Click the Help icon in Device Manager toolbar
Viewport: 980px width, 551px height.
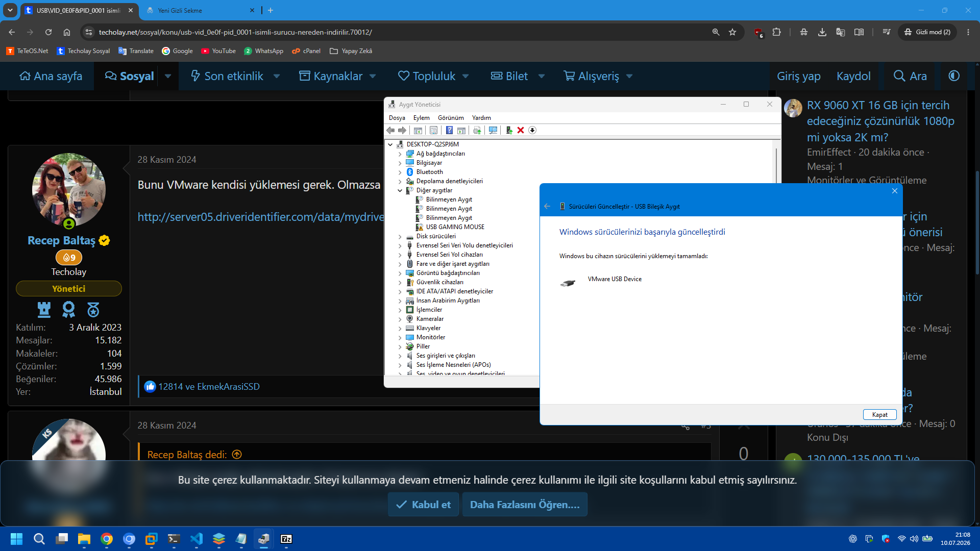pos(449,130)
